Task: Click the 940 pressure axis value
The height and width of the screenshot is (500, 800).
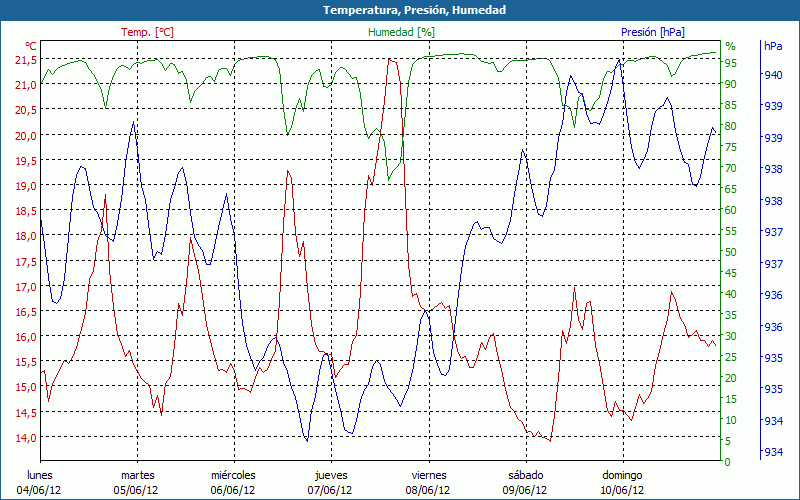Action: click(x=773, y=74)
